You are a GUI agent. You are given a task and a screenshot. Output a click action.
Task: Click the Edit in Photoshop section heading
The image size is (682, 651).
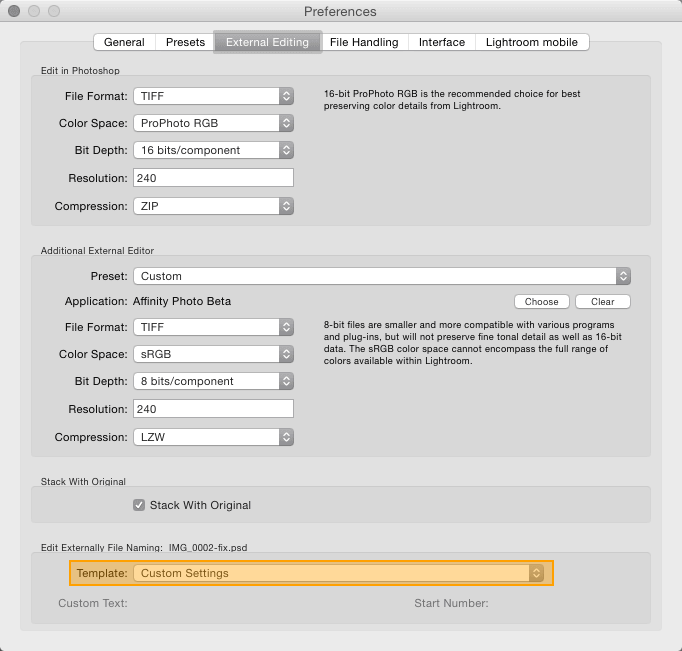click(80, 70)
